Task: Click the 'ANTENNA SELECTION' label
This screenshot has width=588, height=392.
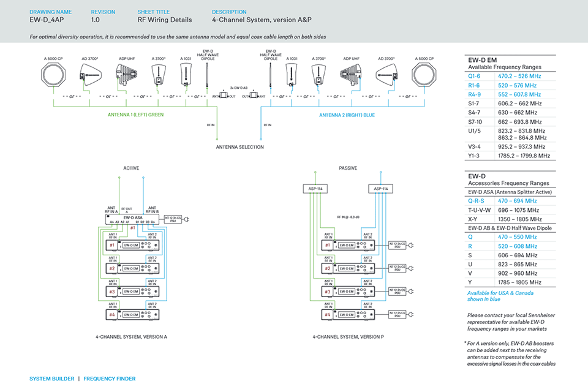Action: pos(239,147)
